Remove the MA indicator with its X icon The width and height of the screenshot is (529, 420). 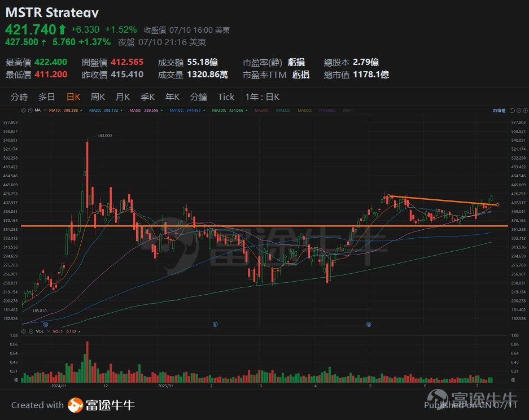(30, 111)
